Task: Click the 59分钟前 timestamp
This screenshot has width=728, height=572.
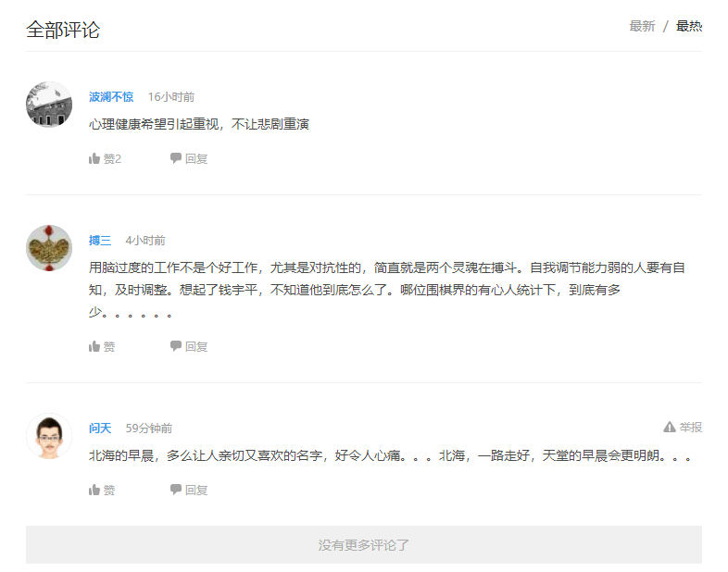Action: coord(148,429)
